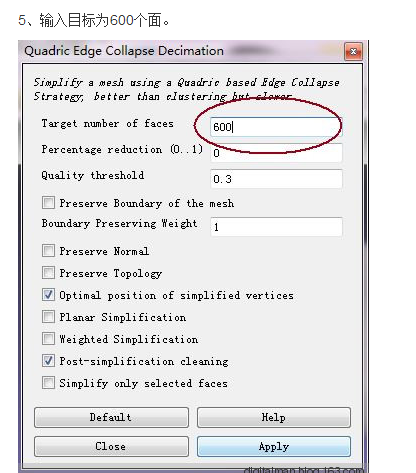Check Simplify only selected faces

[48, 383]
